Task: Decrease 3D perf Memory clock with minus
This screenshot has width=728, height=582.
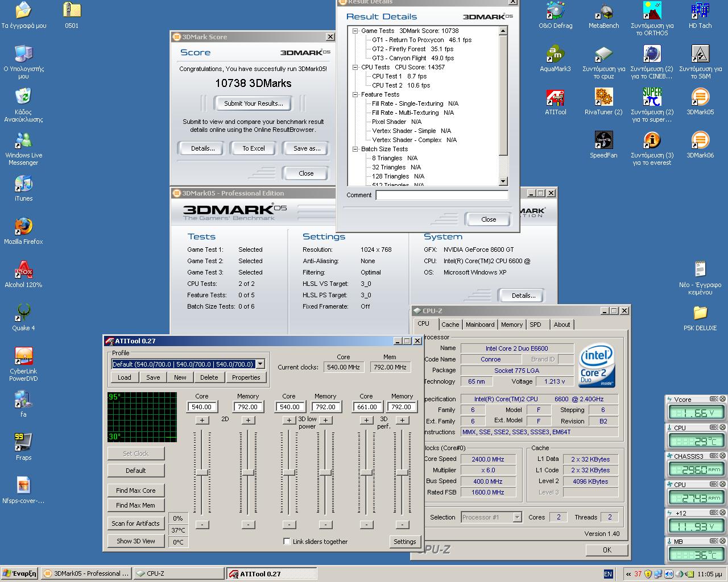Action: pyautogui.click(x=402, y=525)
